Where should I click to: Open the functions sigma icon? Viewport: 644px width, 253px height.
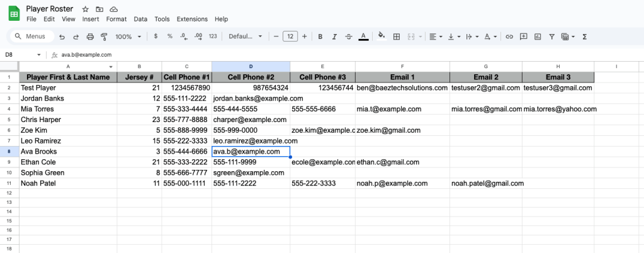585,37
